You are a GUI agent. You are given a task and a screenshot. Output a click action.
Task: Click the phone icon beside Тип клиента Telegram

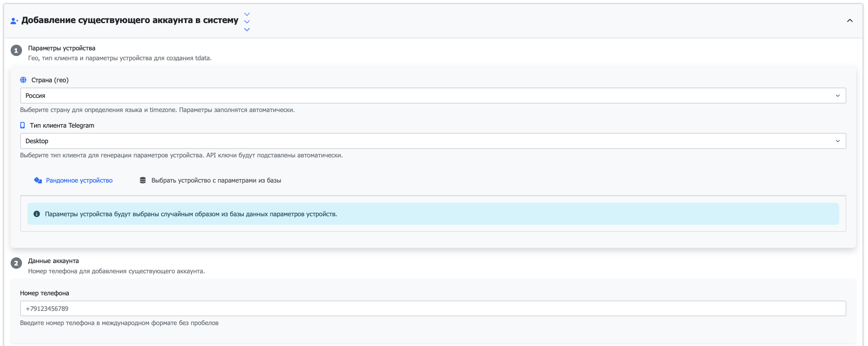tap(23, 125)
